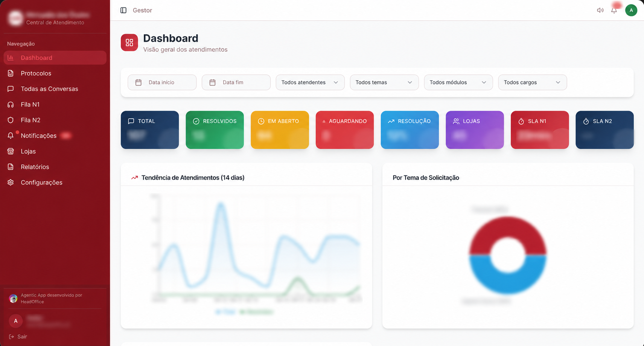The height and width of the screenshot is (346, 644).
Task: Open notifications bell in top header
Action: 614,10
